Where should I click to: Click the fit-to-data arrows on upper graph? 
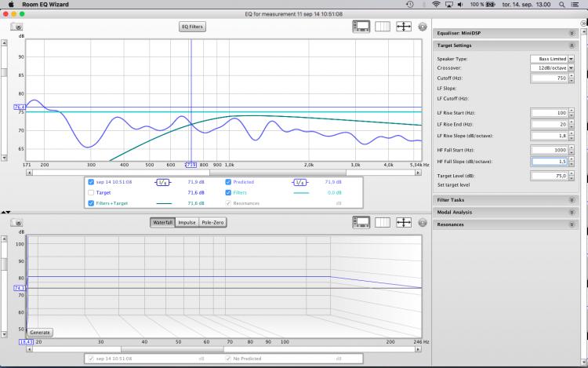point(404,27)
